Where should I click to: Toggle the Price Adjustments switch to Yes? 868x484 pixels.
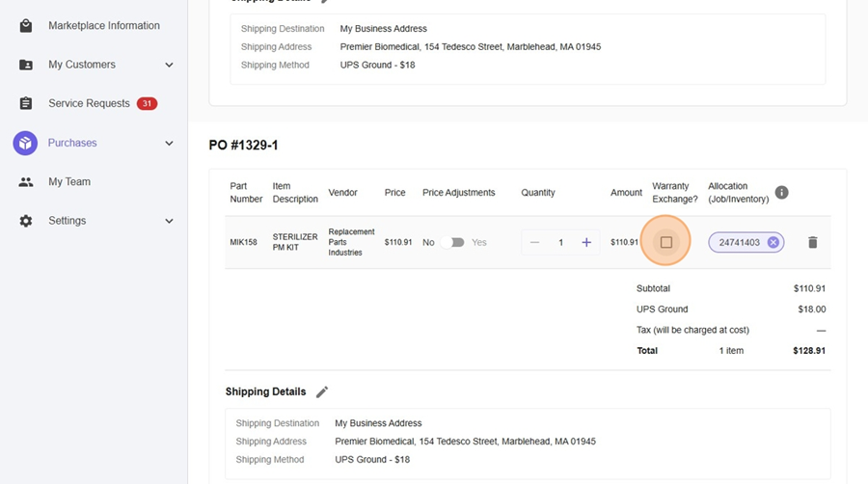tap(451, 243)
